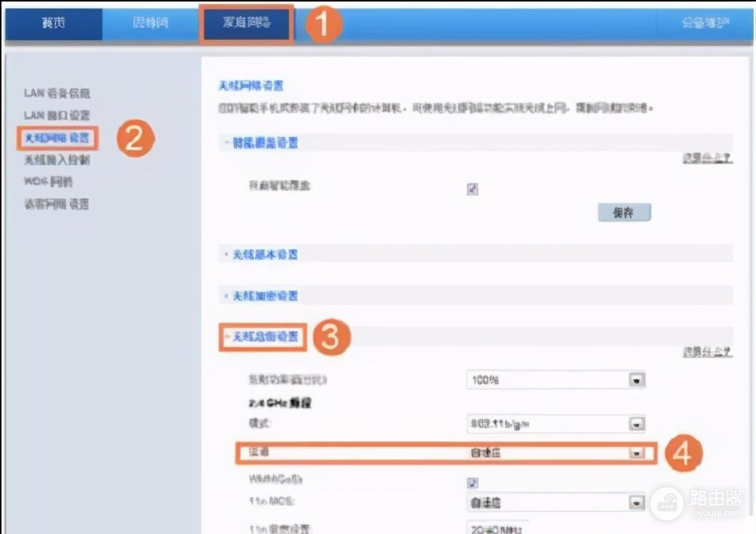The height and width of the screenshot is (534, 756).
Task: Open the 信道 channel dropdown arrow
Action: pos(636,453)
